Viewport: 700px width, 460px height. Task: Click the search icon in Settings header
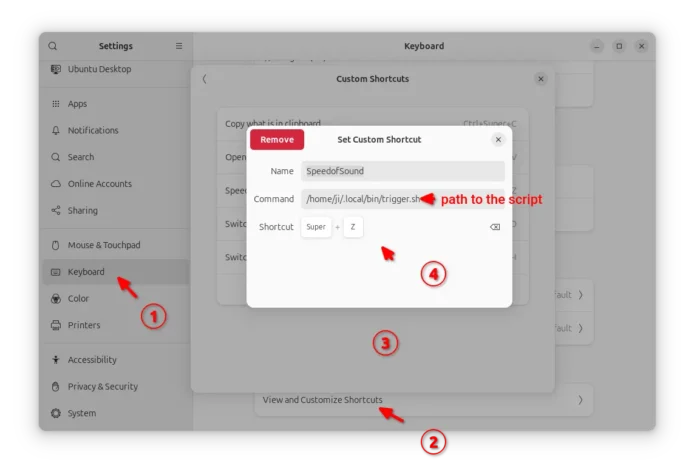pos(53,46)
